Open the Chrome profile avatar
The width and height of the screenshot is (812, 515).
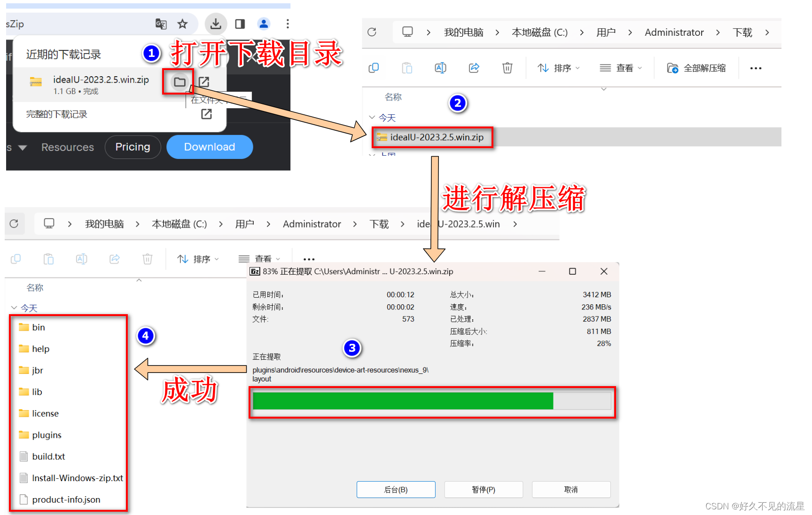point(264,24)
